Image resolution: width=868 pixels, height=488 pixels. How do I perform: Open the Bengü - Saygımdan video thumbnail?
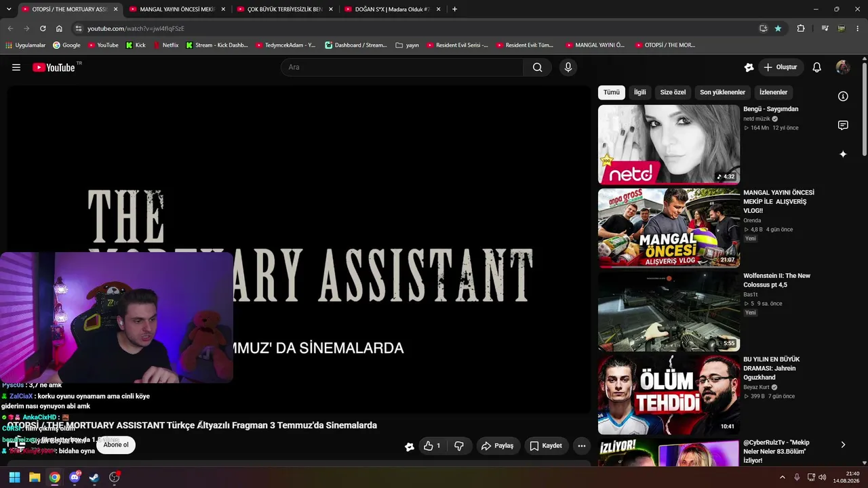pyautogui.click(x=669, y=144)
